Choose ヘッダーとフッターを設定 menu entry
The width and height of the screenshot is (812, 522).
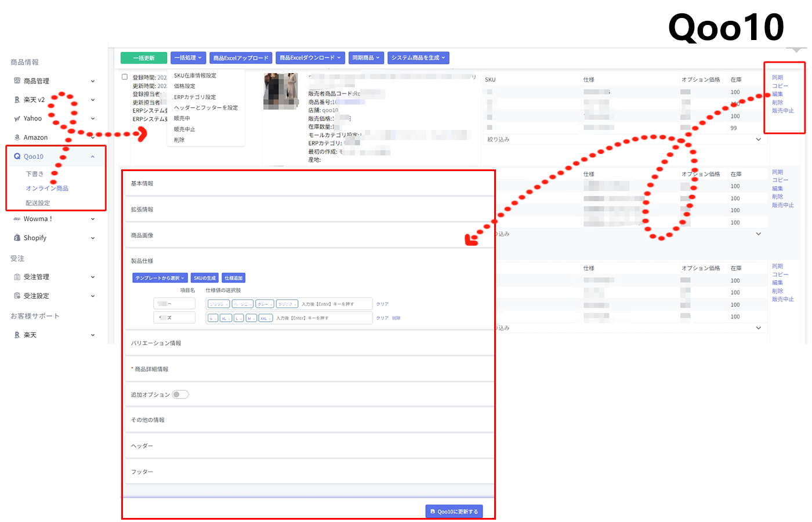tap(206, 107)
